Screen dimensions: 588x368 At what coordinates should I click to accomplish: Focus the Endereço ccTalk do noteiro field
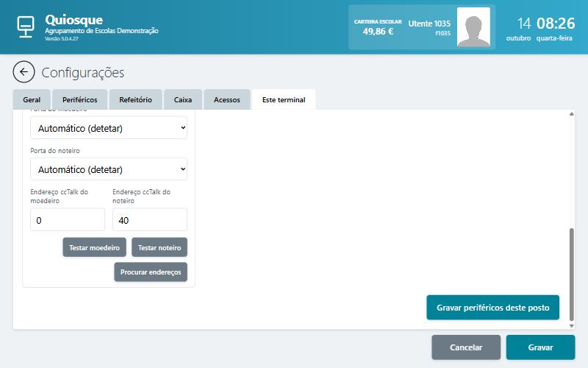click(x=150, y=219)
